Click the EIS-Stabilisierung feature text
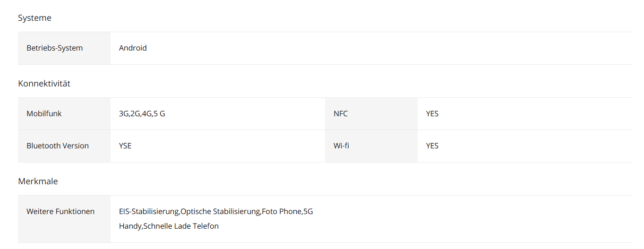Screen dimensions: 644x249 (x=148, y=212)
